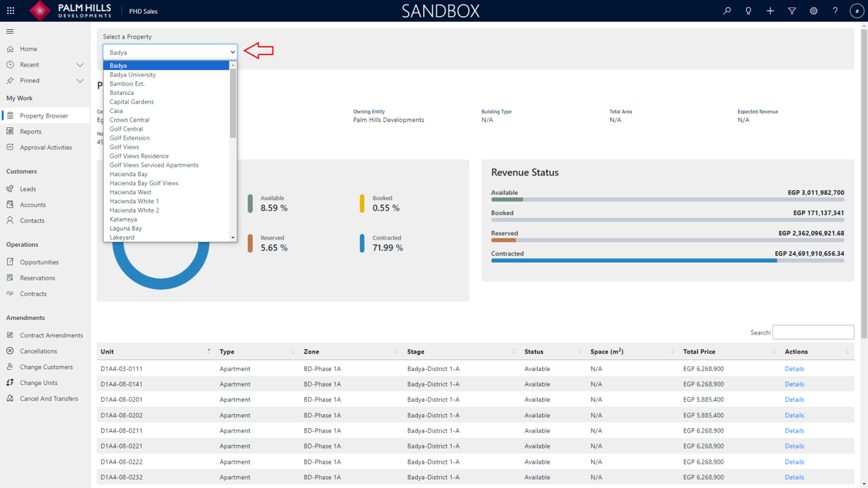This screenshot has height=488, width=868.
Task: Open Cancellations in the navigation menu
Action: (38, 351)
